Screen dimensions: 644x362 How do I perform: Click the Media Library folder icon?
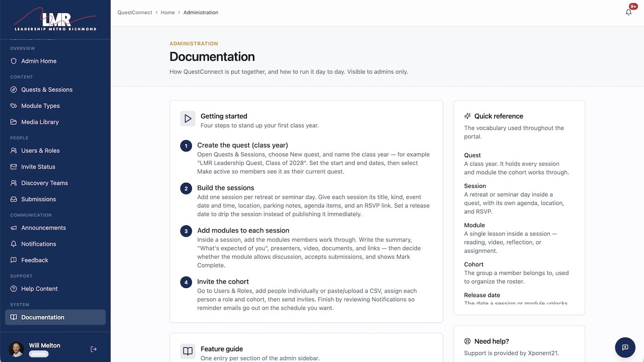(x=14, y=122)
